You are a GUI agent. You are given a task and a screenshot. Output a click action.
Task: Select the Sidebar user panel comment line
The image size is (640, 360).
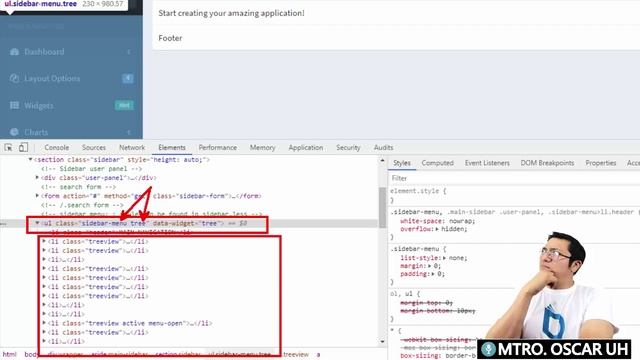click(x=91, y=169)
